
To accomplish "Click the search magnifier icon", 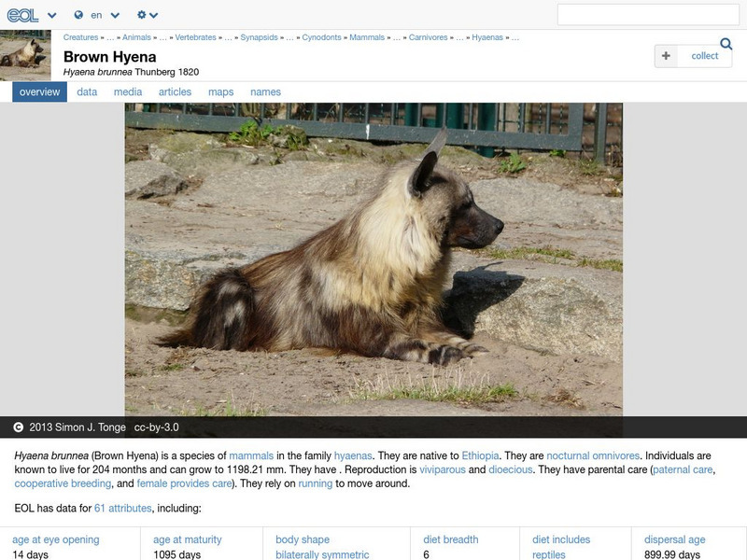I will pos(726,43).
